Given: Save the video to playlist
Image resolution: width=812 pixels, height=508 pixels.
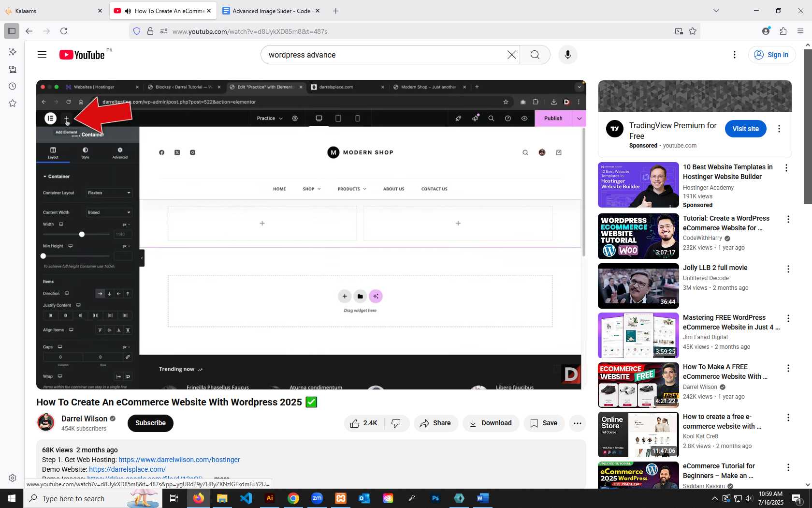Looking at the screenshot, I should tap(544, 423).
